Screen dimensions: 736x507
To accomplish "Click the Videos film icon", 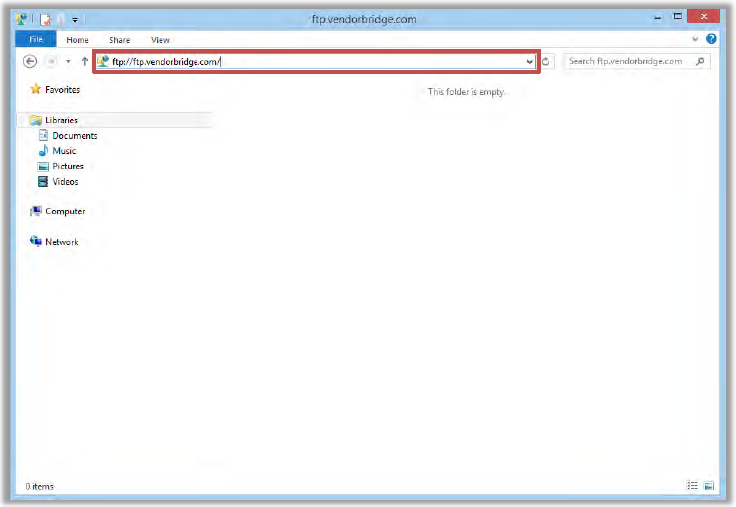I will pyautogui.click(x=43, y=182).
